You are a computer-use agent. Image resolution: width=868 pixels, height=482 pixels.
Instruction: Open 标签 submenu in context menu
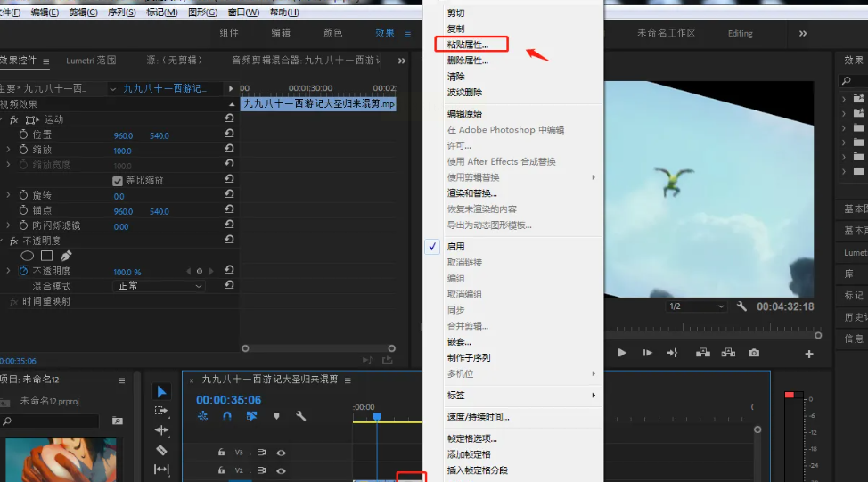tap(523, 395)
